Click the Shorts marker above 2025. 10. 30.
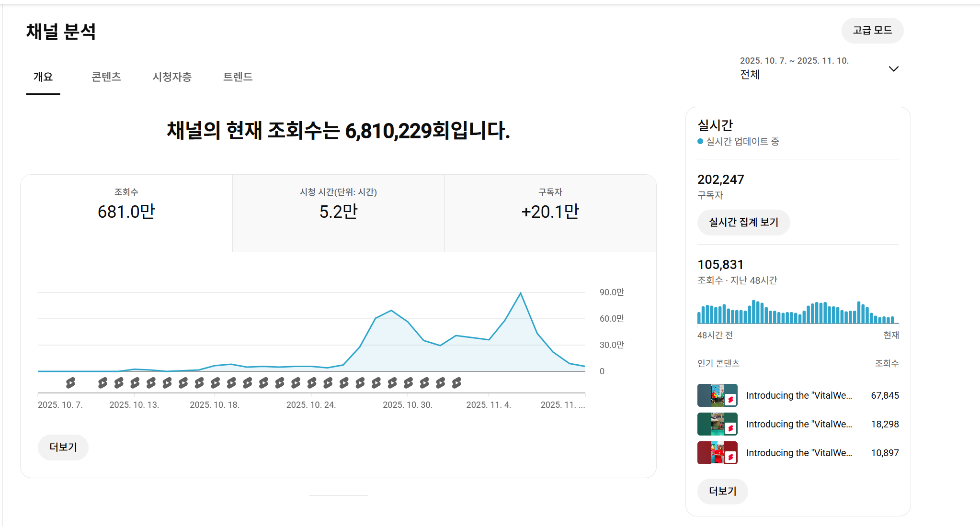 408,382
